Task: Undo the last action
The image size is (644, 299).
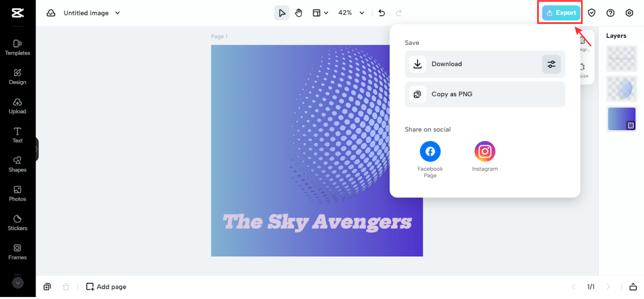Action: (382, 13)
